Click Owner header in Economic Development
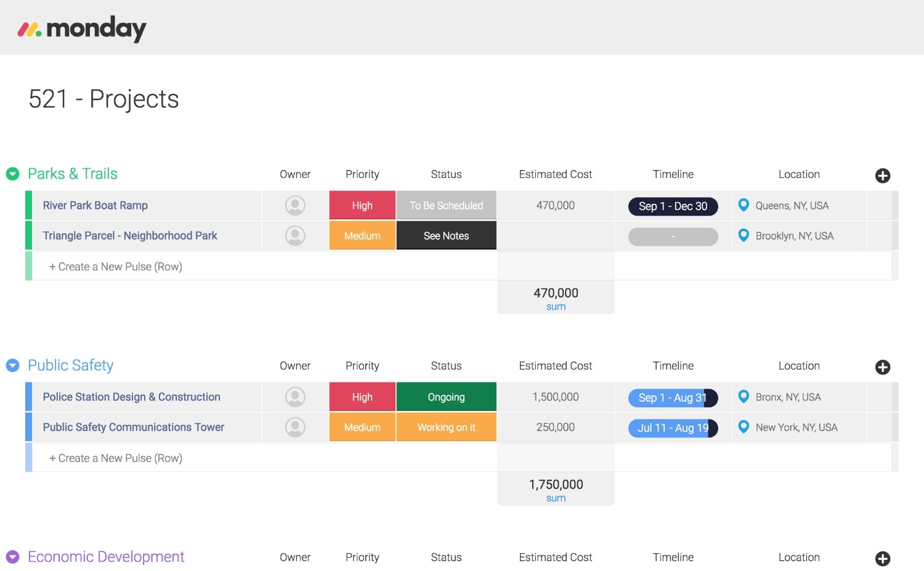Image resolution: width=924 pixels, height=571 pixels. point(295,557)
